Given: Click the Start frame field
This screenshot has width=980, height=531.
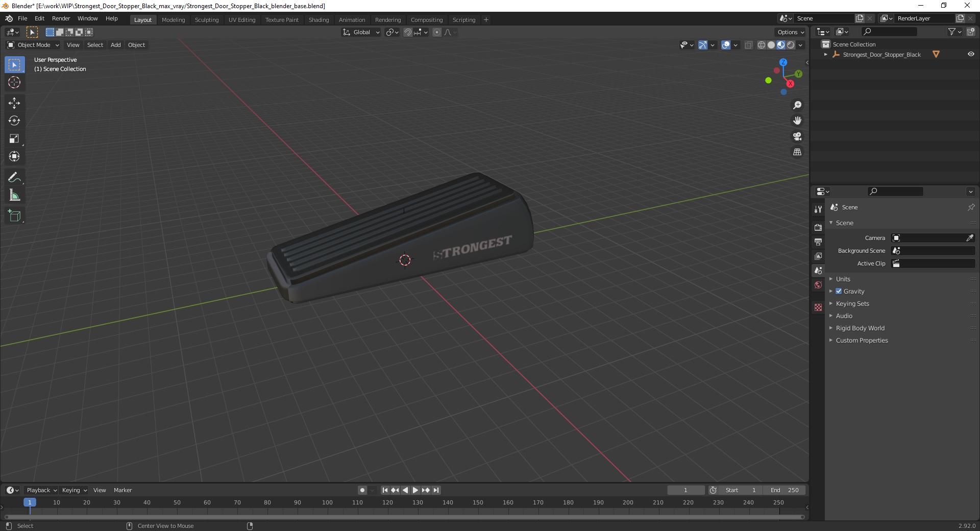Looking at the screenshot, I should click(740, 490).
